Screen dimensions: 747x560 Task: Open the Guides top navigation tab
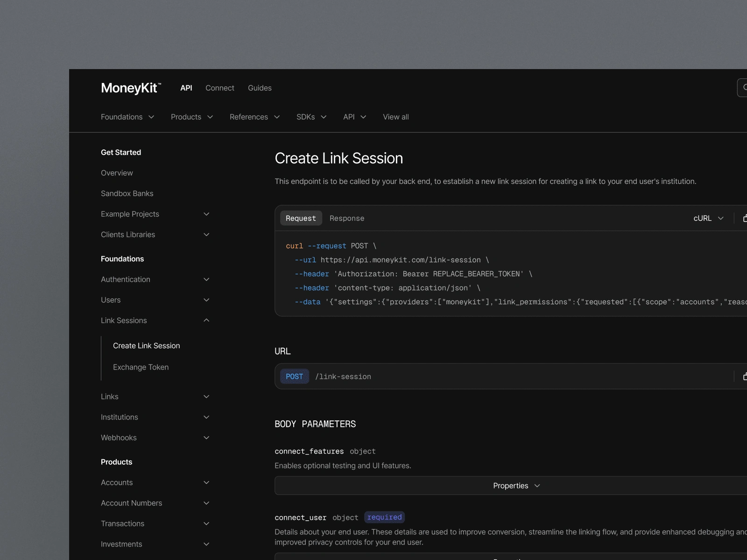pos(260,88)
